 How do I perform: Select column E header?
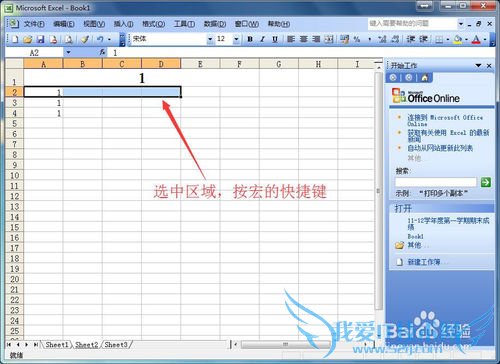click(x=200, y=64)
